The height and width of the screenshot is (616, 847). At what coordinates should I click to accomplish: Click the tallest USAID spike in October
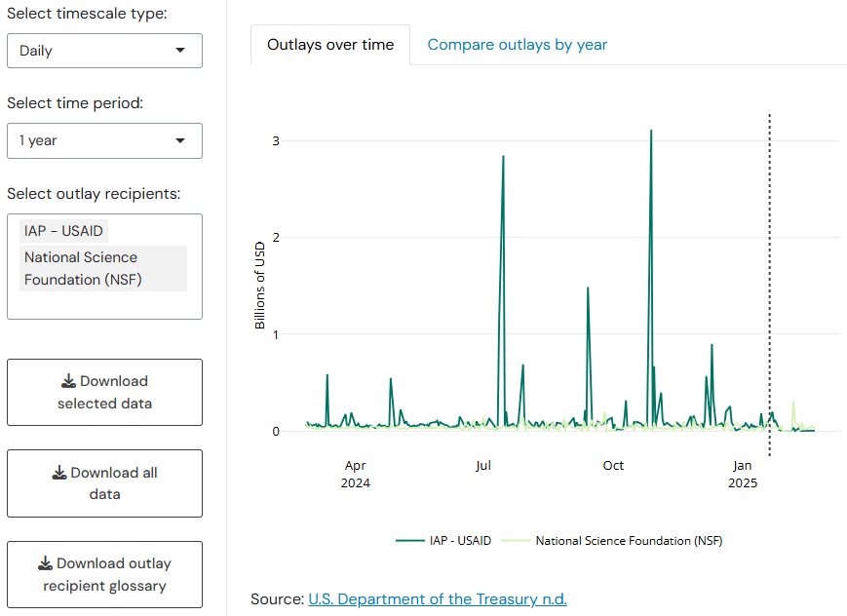(x=650, y=132)
